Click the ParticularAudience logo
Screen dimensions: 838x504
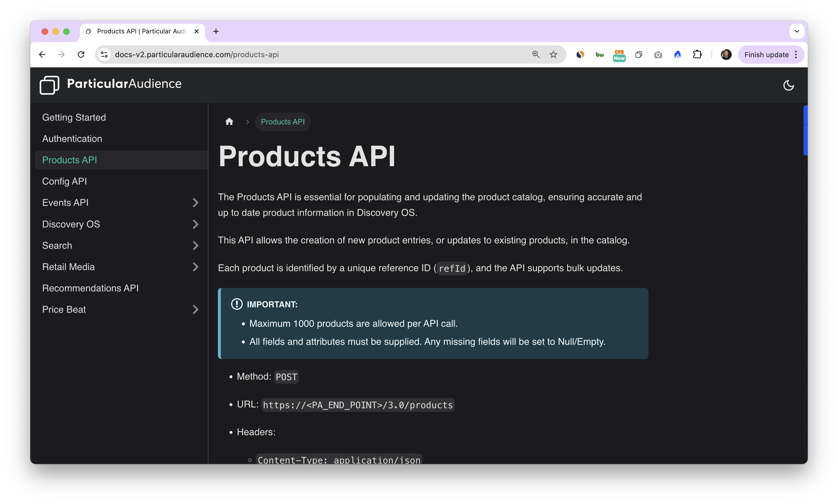point(110,84)
